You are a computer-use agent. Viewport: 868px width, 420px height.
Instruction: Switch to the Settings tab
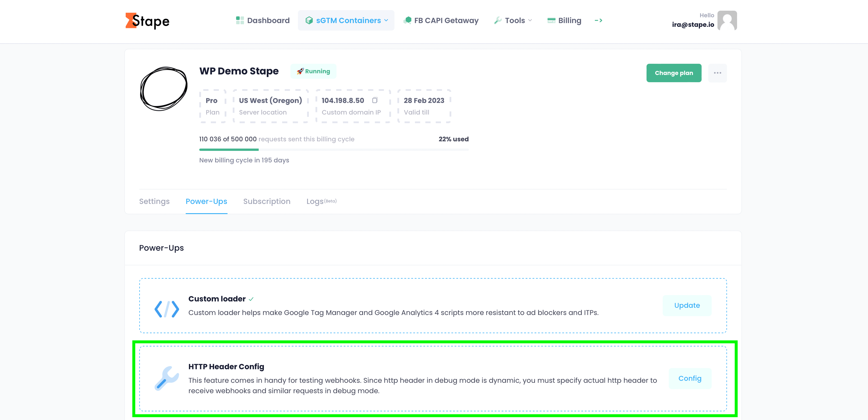pyautogui.click(x=154, y=201)
